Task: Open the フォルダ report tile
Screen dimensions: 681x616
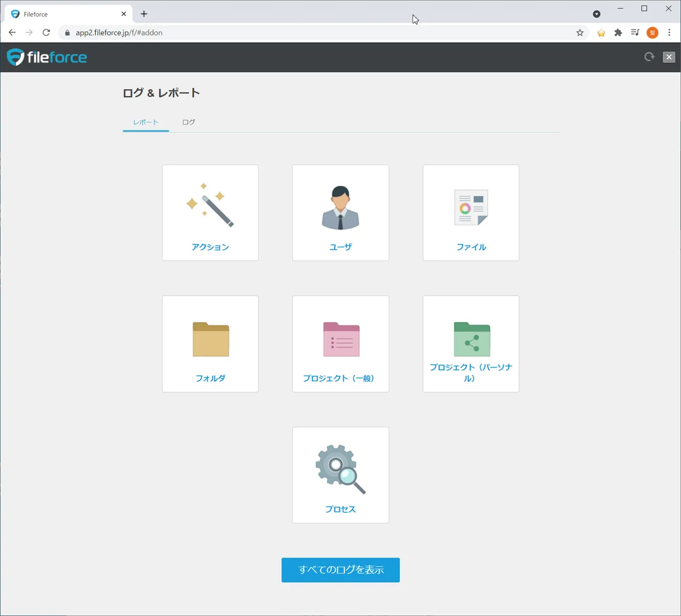Action: [210, 344]
